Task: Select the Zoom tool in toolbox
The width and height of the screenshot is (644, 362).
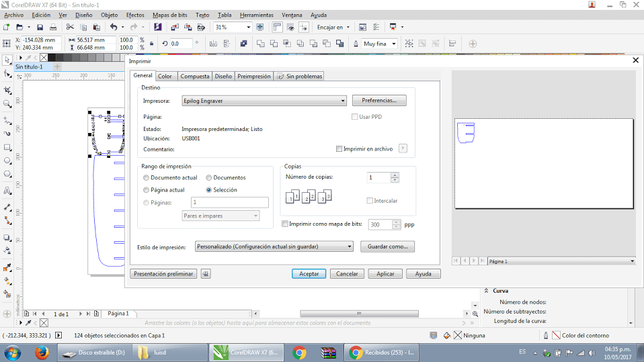Action: 7,104
